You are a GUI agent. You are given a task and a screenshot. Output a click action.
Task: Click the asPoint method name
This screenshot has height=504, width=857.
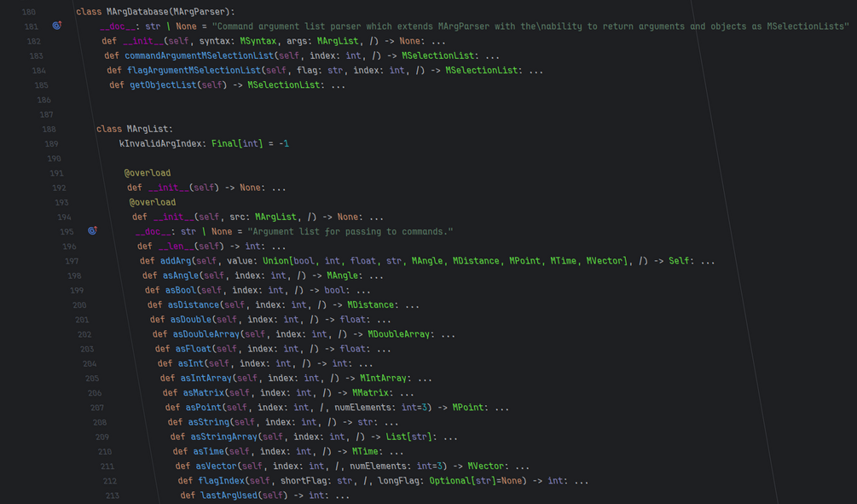click(203, 408)
